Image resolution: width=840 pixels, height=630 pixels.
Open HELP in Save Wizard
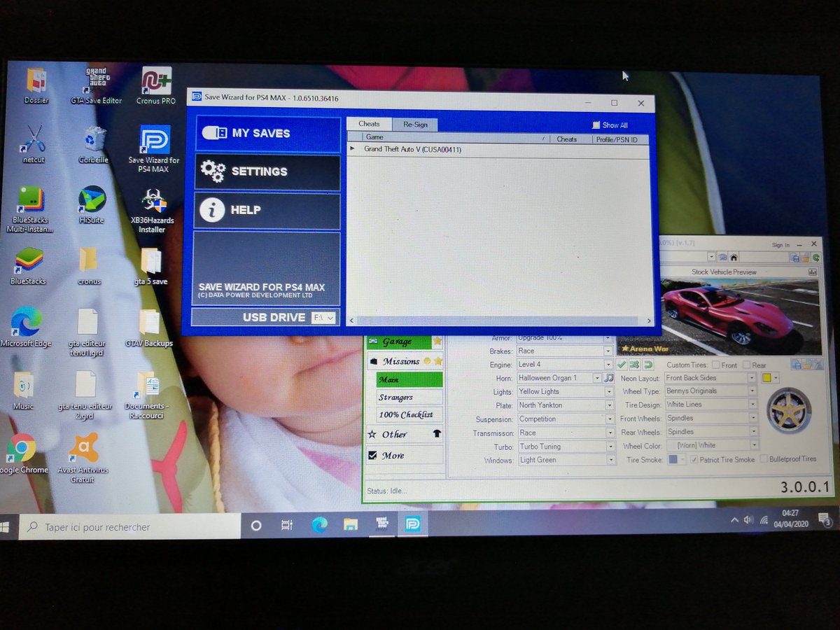point(267,211)
